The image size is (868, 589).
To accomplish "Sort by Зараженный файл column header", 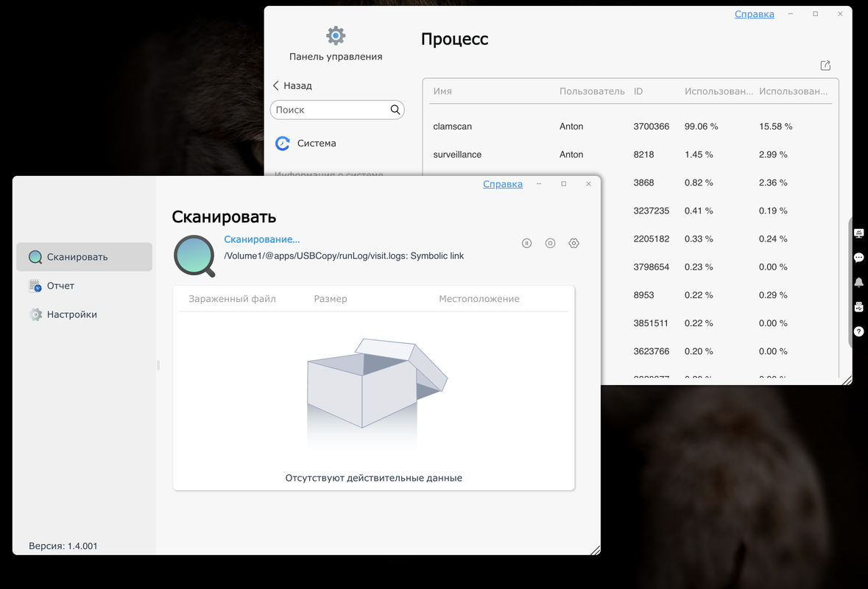I will pyautogui.click(x=232, y=299).
